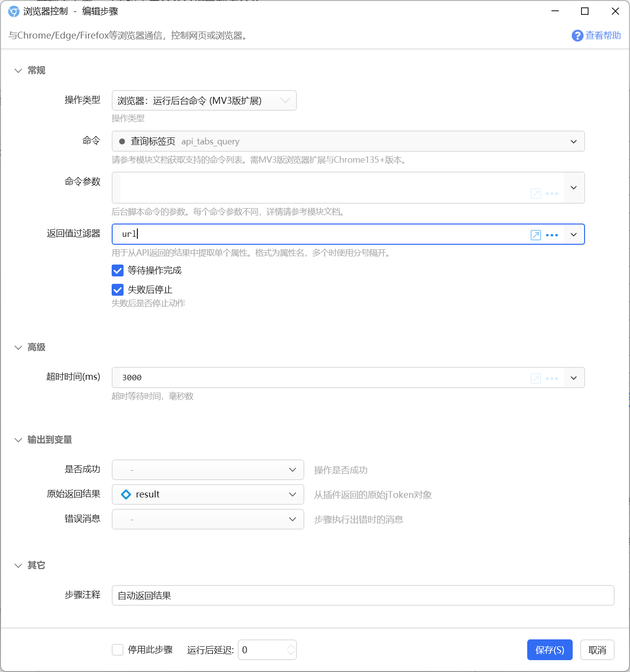The image size is (630, 672).
Task: Click the 步骤注释 text field
Action: 363,595
